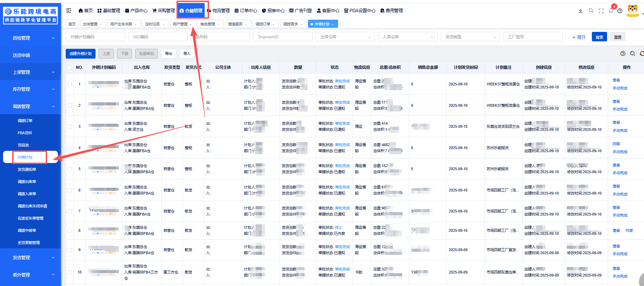
Task: Click the table search icon above grid
Action: 632,54
